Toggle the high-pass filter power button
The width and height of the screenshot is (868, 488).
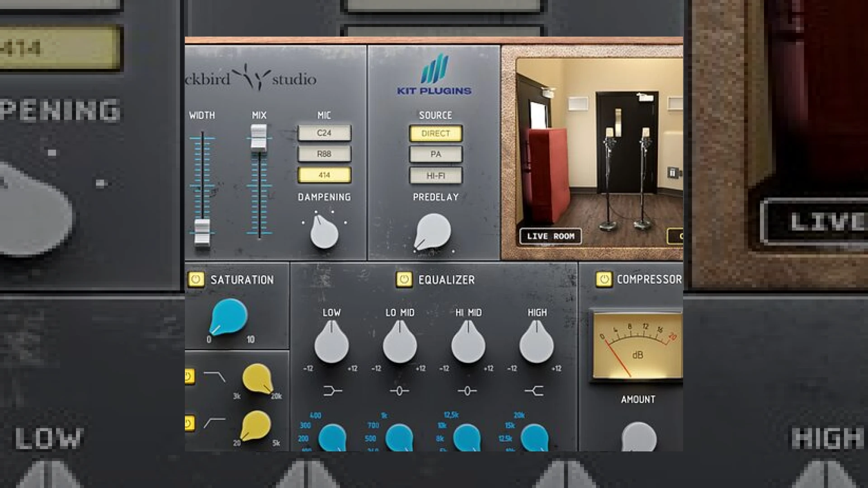coord(189,423)
